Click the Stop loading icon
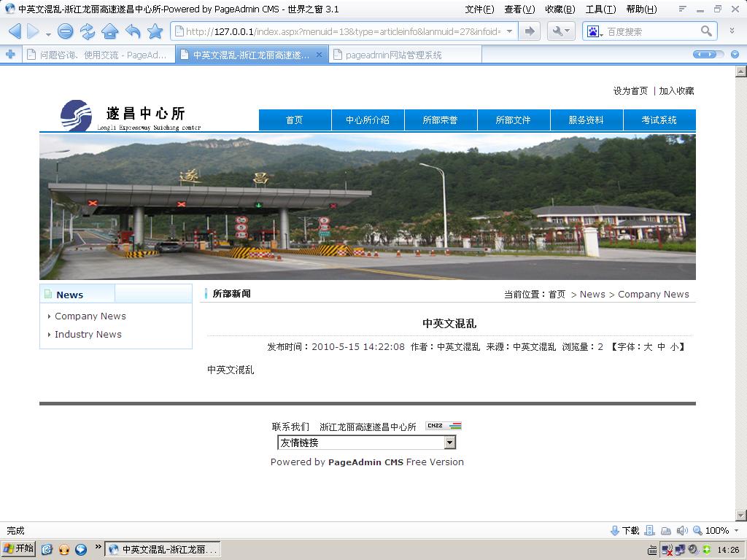This screenshot has width=747, height=560. pos(65,31)
